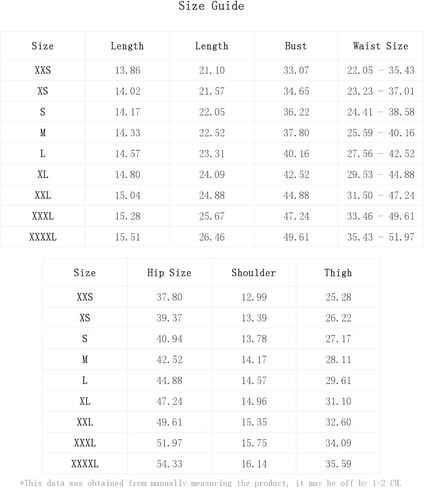Click bust value 37.80 for size M
This screenshot has height=488, width=424.
pos(296,133)
